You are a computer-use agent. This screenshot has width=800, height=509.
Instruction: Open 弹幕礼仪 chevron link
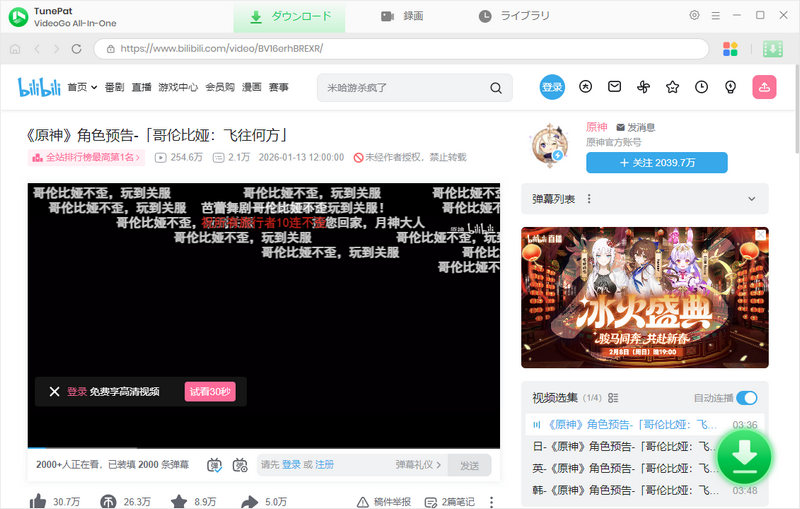(418, 465)
